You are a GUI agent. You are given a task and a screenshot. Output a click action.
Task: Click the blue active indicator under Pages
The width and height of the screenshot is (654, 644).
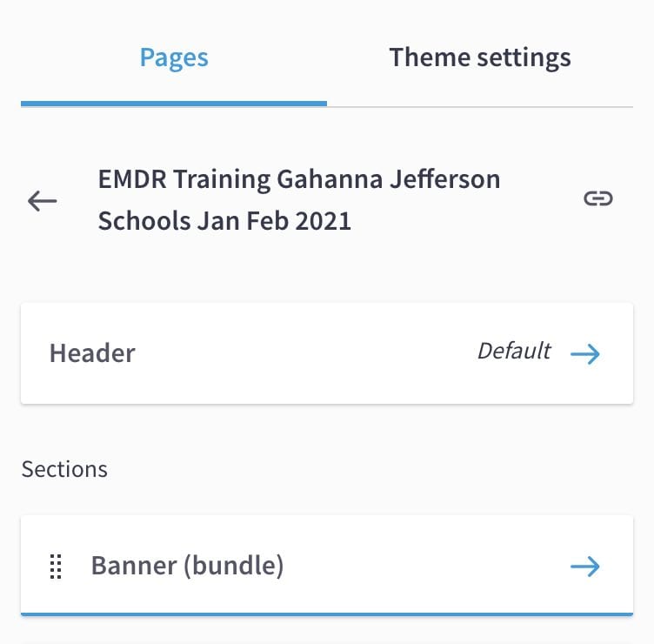click(174, 104)
